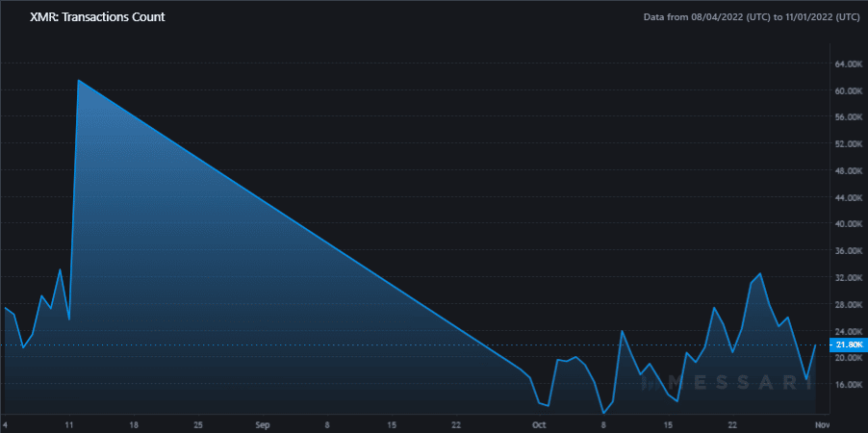Click the blue 21.80K current value label

[x=849, y=344]
